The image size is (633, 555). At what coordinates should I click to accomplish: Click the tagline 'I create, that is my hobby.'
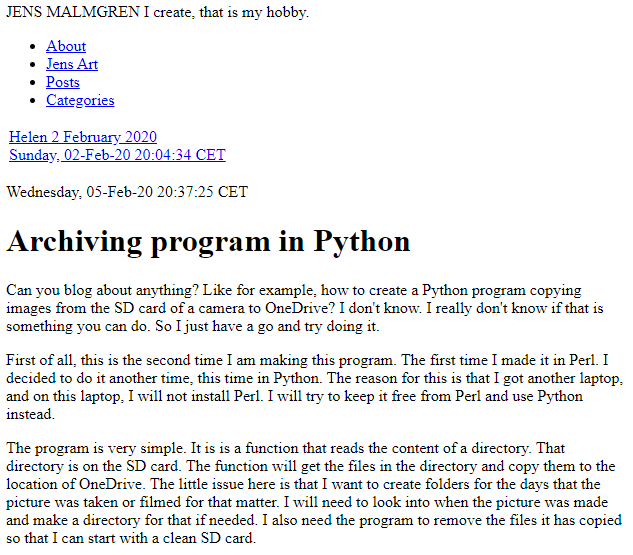pyautogui.click(x=226, y=12)
